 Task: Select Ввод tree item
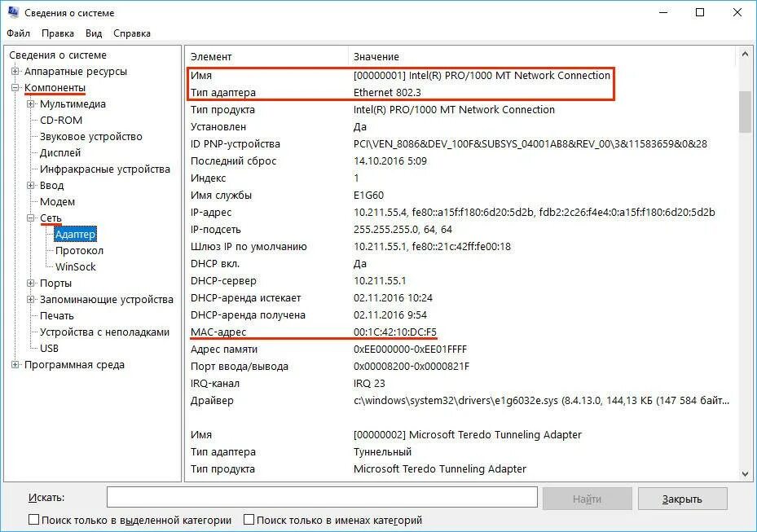click(51, 186)
